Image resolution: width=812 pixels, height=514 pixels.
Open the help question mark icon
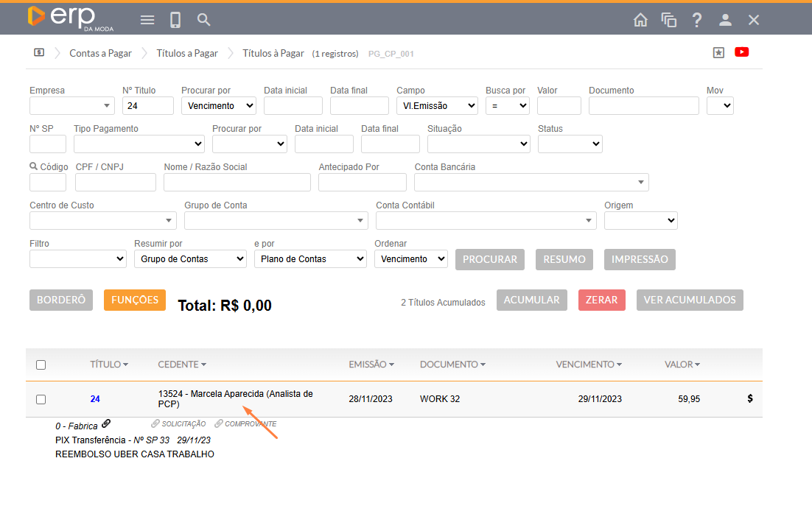tap(697, 20)
